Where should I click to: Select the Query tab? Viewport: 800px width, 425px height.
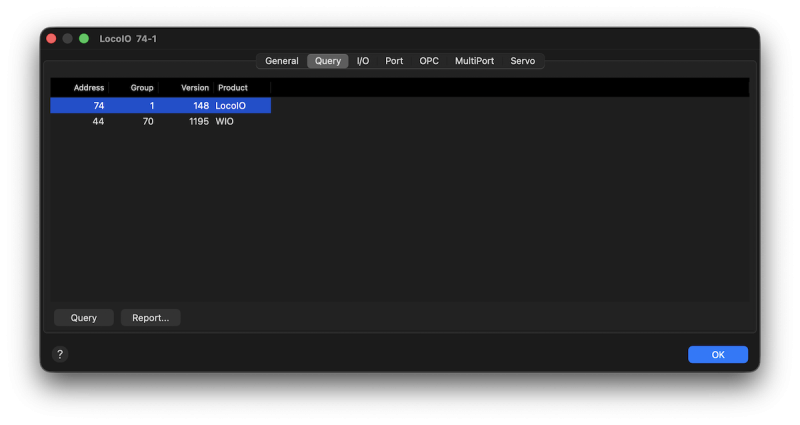(328, 61)
